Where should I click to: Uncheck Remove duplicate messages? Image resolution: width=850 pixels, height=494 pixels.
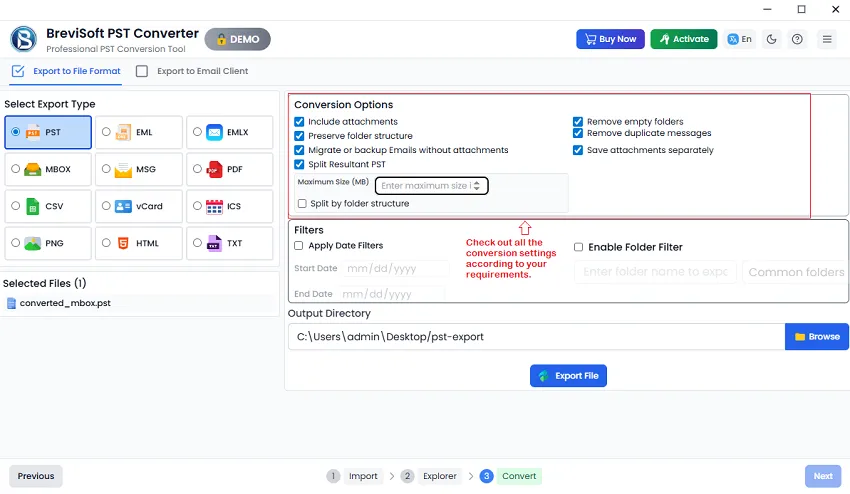(578, 133)
